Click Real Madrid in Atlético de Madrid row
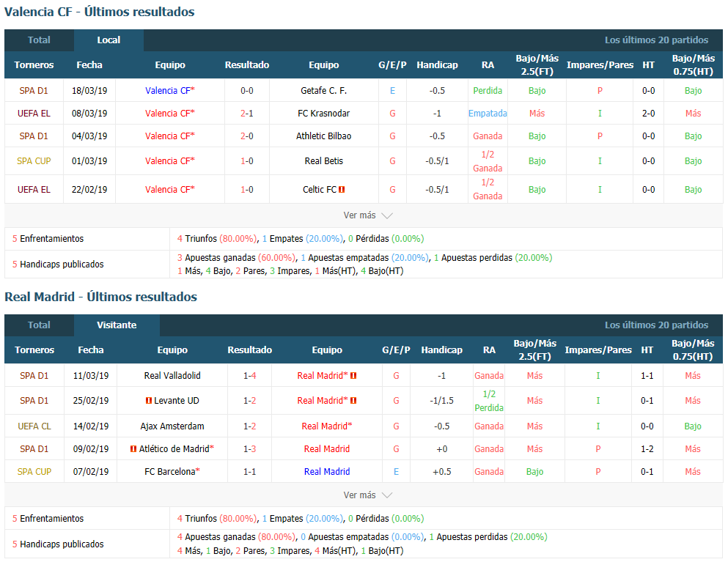The height and width of the screenshot is (562, 728). 327,448
